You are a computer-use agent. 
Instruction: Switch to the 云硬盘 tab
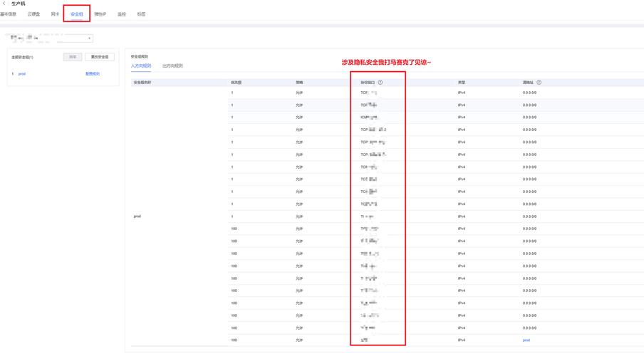click(33, 14)
